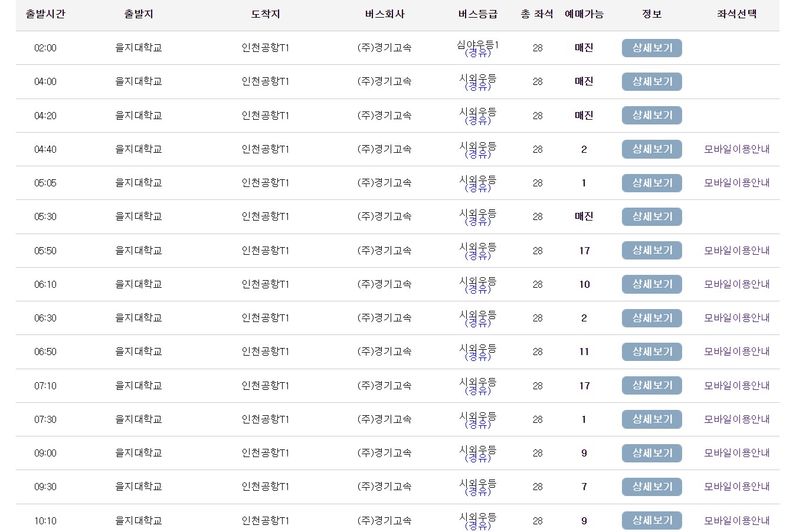Follow 모바일이용안내 in the 06:10 row
Image resolution: width=796 pixels, height=532 pixels.
click(737, 284)
